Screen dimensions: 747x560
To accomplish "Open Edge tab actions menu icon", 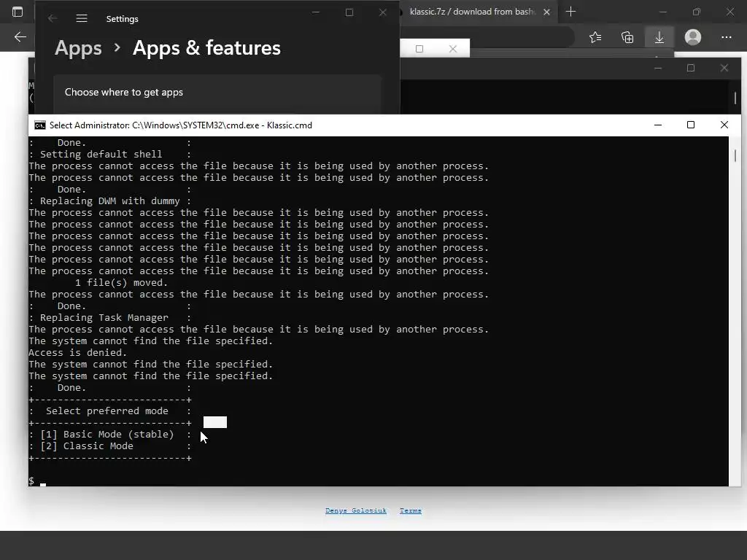I will point(18,12).
